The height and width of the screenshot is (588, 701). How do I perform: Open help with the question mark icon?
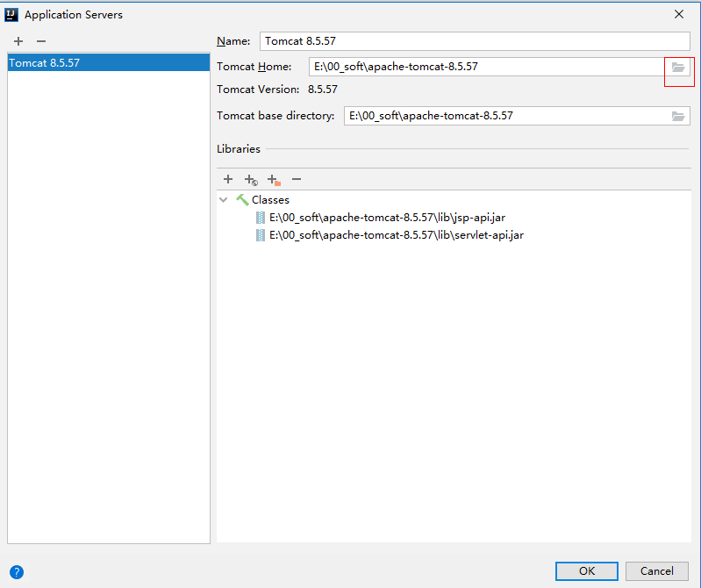[x=17, y=572]
